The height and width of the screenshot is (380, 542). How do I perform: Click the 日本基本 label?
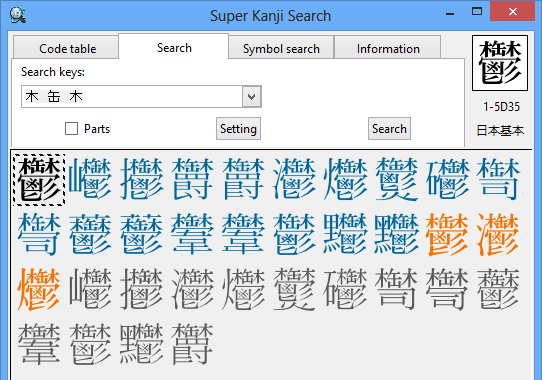[500, 130]
